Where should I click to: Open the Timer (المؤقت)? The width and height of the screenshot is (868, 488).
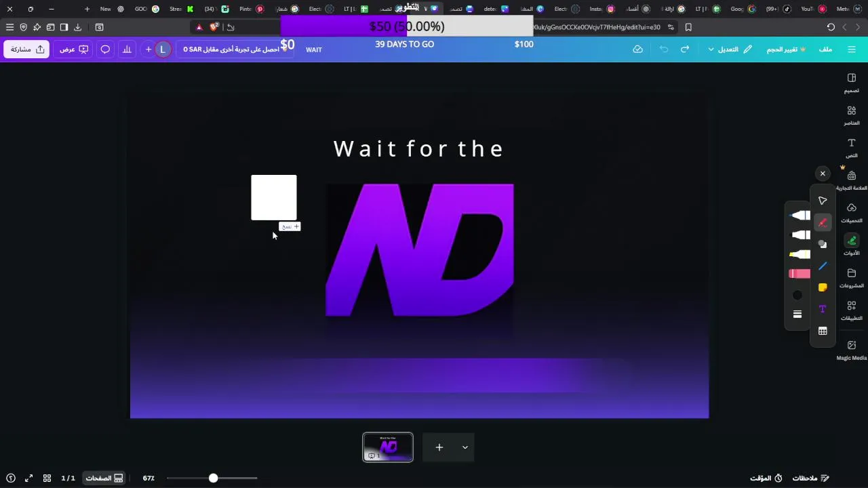766,478
